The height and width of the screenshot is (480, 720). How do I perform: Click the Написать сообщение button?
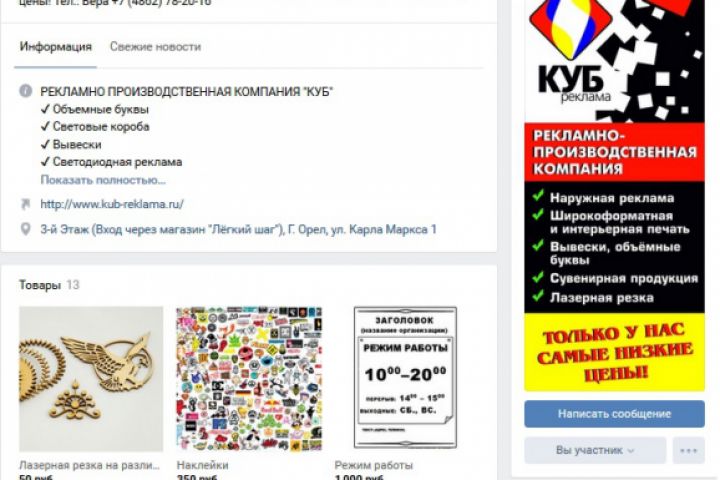coord(614,414)
